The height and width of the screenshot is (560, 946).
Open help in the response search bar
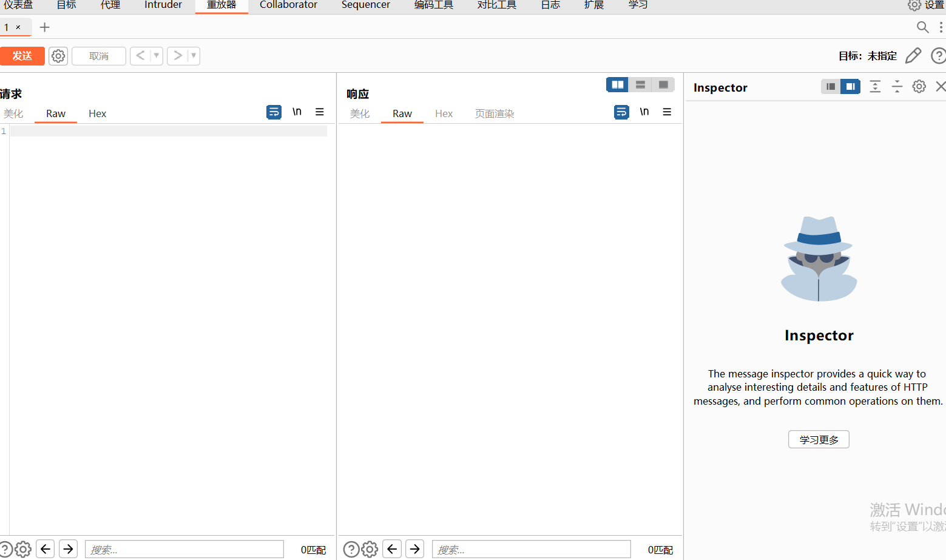click(351, 549)
